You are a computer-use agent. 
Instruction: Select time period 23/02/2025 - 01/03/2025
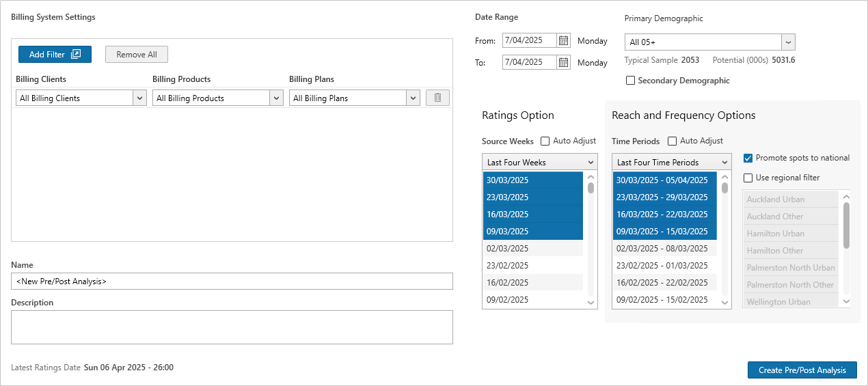(665, 266)
